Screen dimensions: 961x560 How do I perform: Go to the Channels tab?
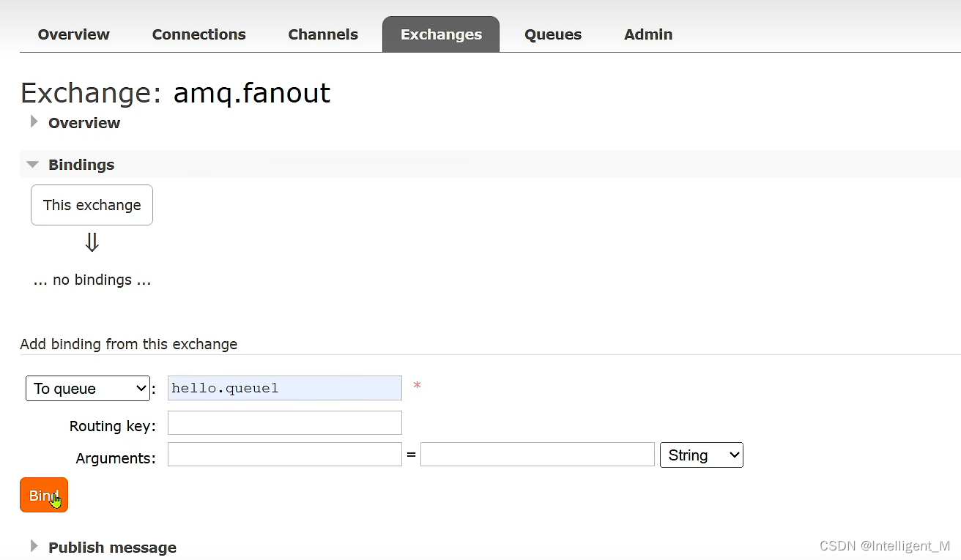coord(323,34)
